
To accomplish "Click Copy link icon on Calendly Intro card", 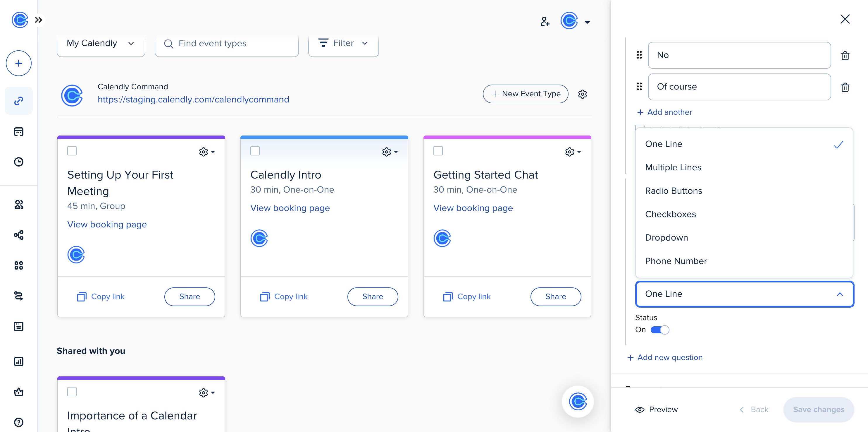I will (265, 297).
